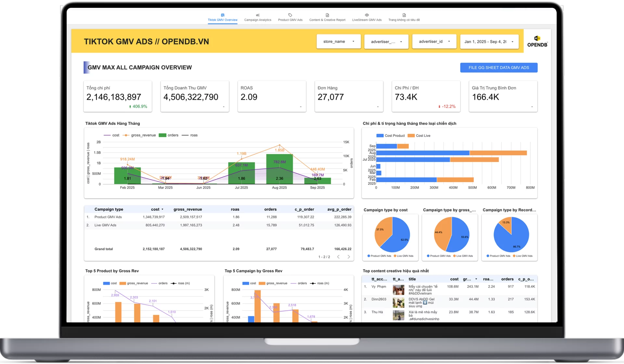Image resolution: width=624 pixels, height=364 pixels.
Task: Toggle roas series in monthly chart legend
Action: click(189, 135)
